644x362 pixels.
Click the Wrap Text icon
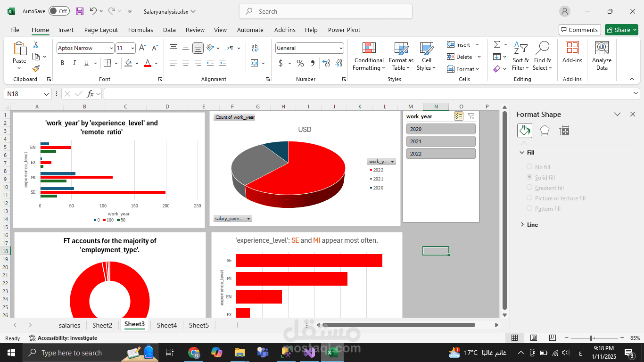[x=255, y=48]
